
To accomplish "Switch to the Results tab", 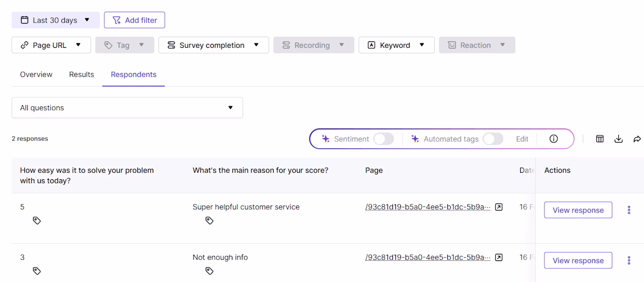I will point(82,75).
